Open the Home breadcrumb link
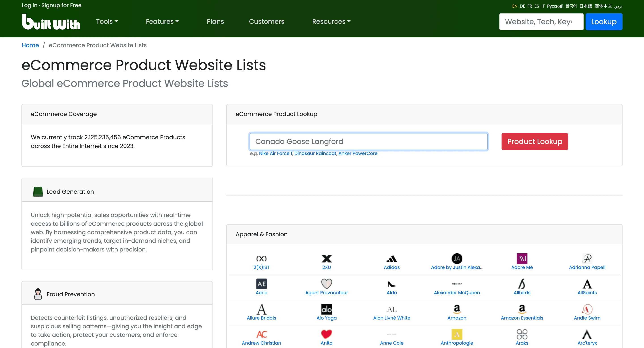Viewport: 644px width, 348px height. point(30,45)
